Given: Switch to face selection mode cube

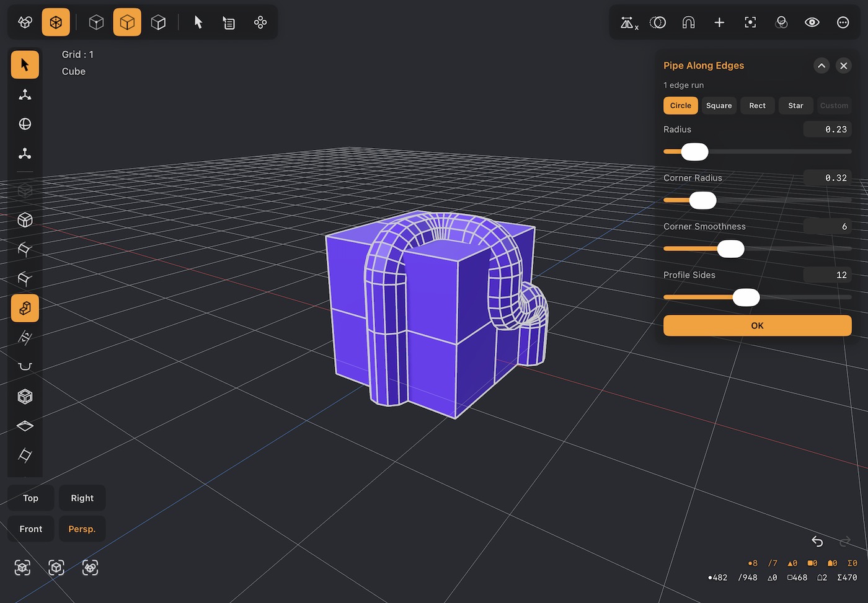Looking at the screenshot, I should 158,23.
